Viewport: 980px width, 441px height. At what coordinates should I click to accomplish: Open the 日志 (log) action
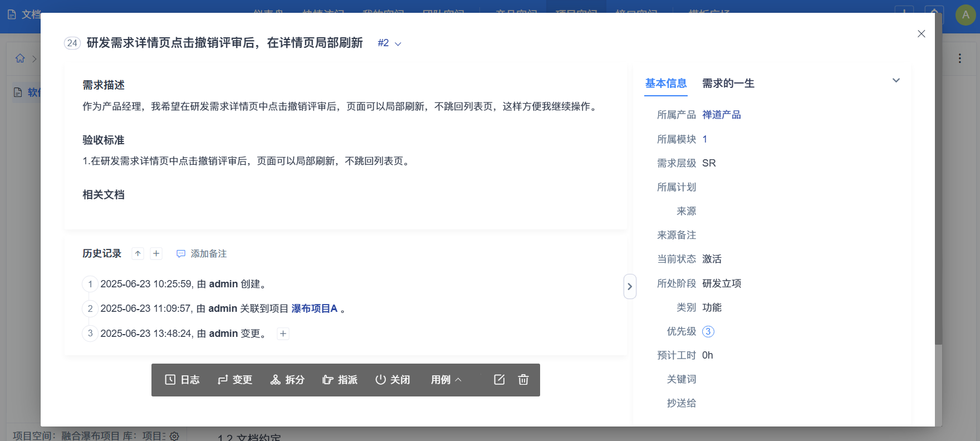click(182, 380)
